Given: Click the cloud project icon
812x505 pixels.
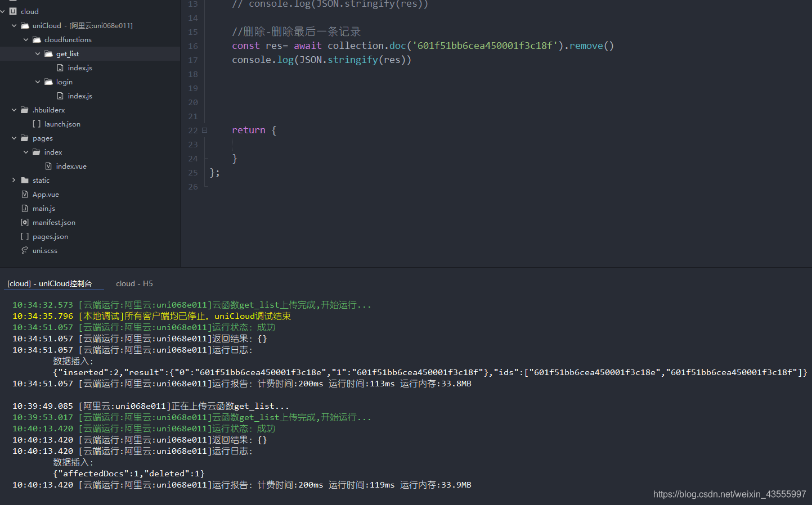Looking at the screenshot, I should tap(13, 11).
